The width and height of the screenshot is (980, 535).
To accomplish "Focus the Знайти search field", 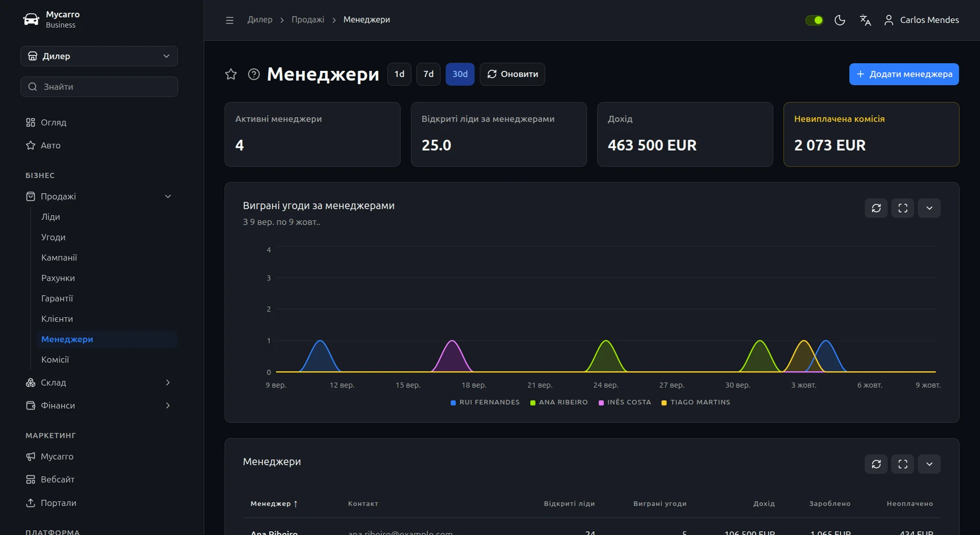I will (x=99, y=87).
